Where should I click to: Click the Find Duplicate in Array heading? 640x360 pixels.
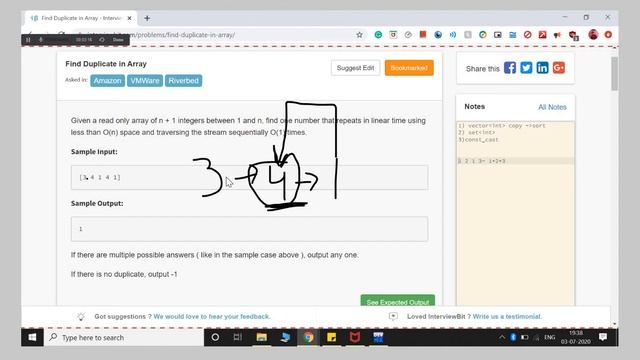pyautogui.click(x=106, y=64)
